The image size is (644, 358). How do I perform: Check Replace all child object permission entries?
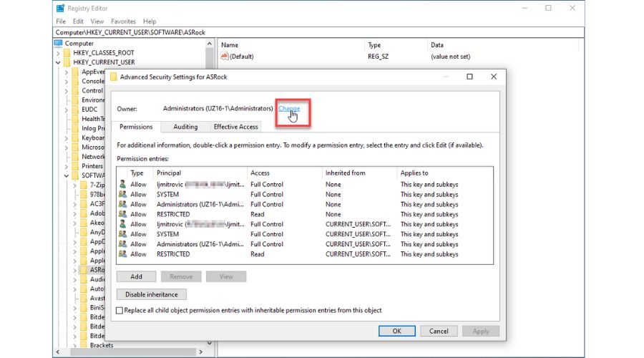pyautogui.click(x=119, y=311)
